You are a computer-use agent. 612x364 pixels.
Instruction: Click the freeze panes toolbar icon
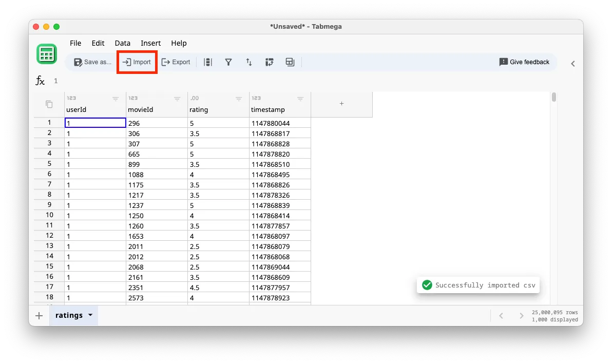[290, 62]
